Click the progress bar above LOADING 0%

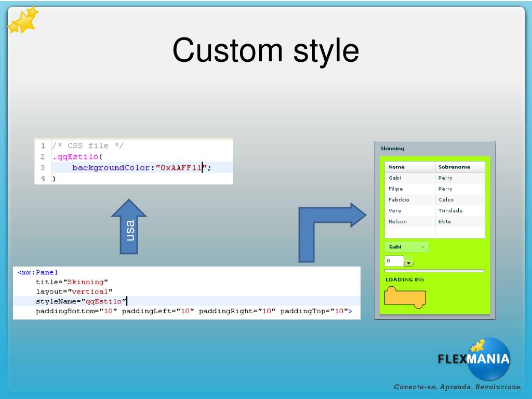tap(434, 271)
